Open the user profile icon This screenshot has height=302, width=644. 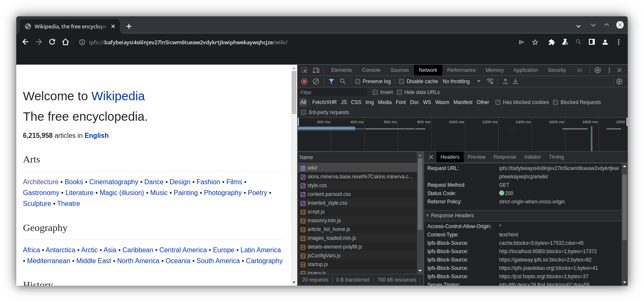(x=605, y=42)
